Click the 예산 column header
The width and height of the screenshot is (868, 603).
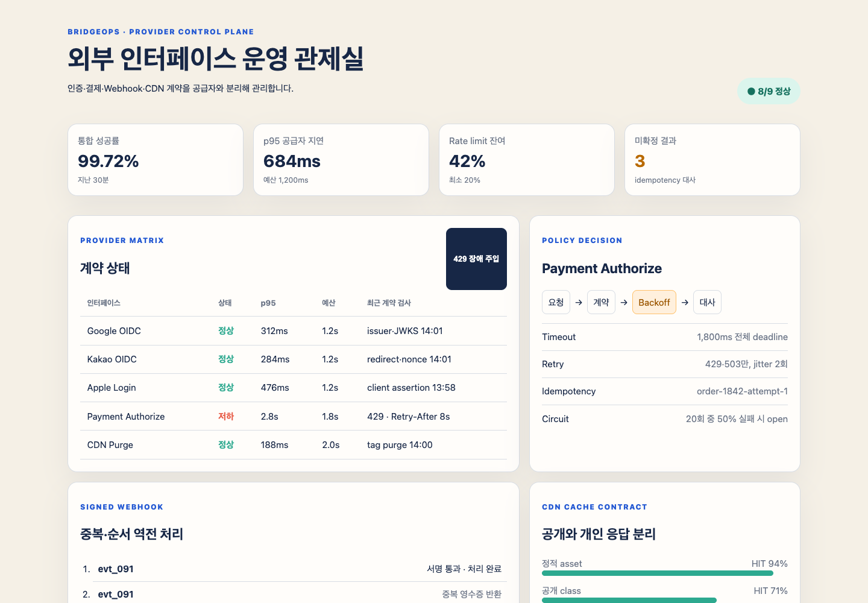click(x=329, y=303)
